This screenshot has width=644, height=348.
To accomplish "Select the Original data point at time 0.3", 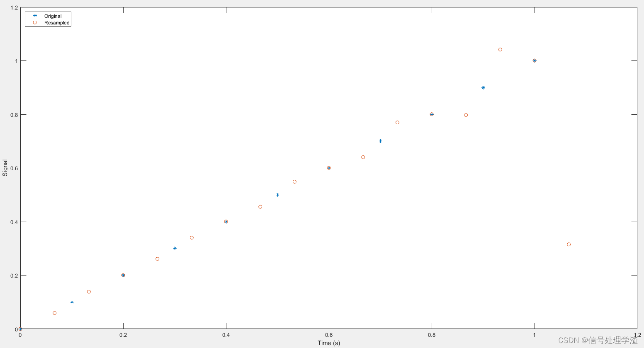I will (175, 249).
